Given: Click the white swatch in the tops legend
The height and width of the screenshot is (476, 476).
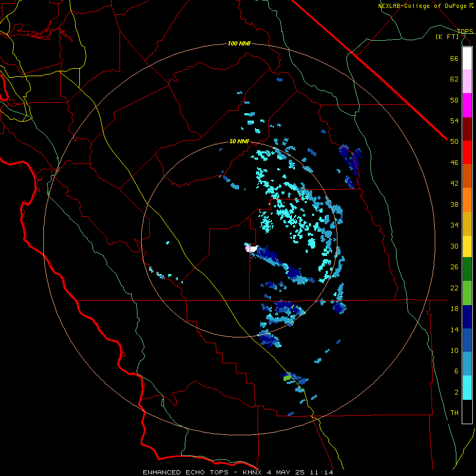Looking at the screenshot, I should [x=467, y=58].
